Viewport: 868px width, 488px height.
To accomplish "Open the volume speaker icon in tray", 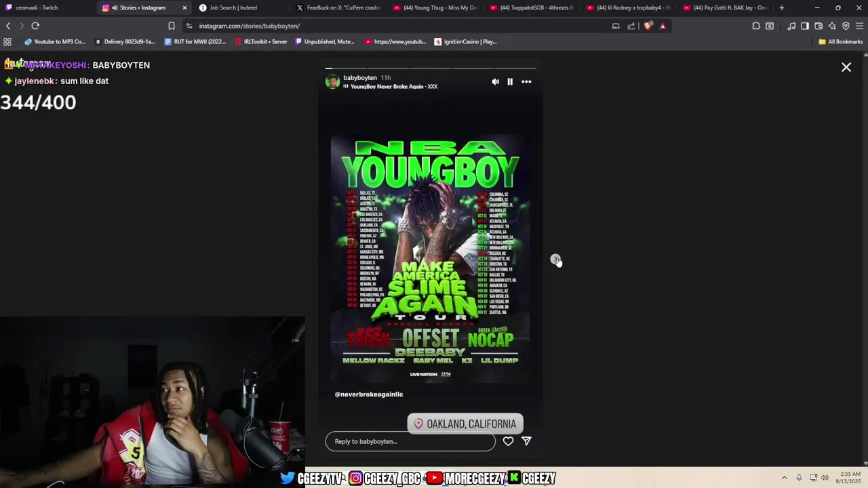I will pos(825,477).
